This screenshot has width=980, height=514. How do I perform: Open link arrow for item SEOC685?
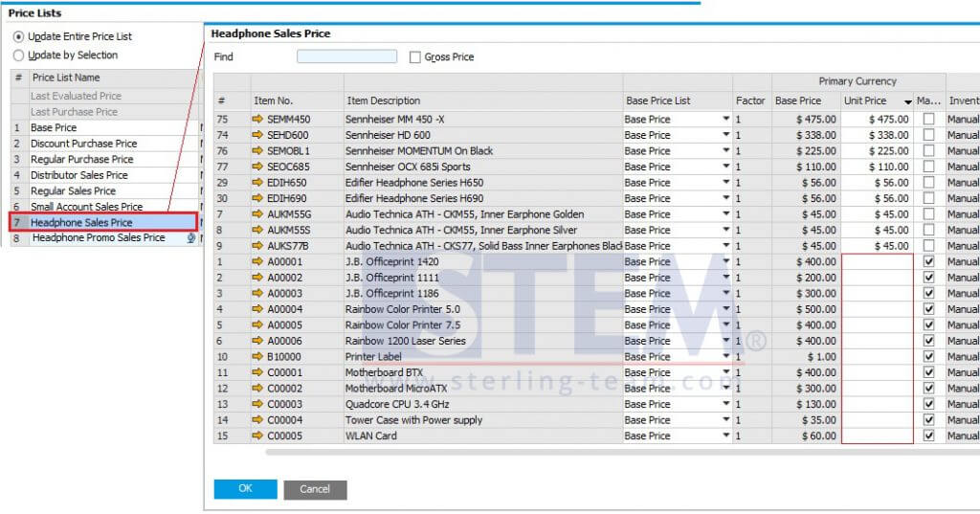pyautogui.click(x=257, y=167)
